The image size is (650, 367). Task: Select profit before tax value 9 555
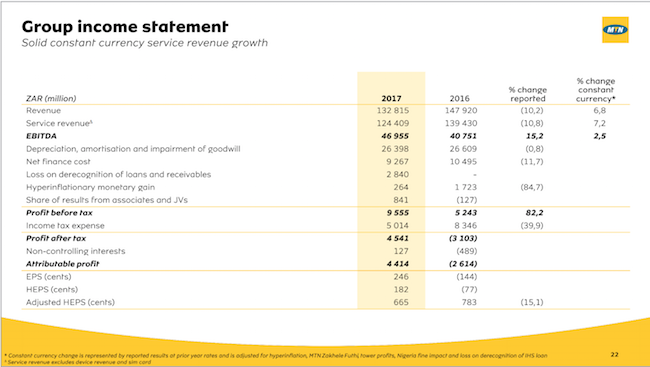tap(398, 213)
